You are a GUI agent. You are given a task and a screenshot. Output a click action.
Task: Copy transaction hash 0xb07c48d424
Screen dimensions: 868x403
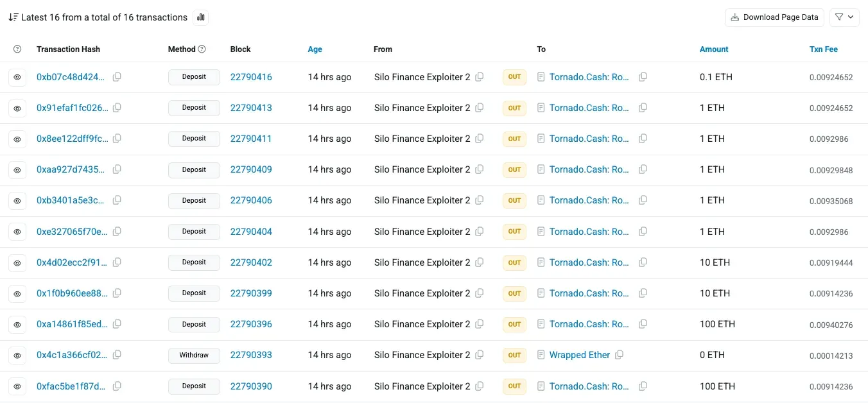point(117,77)
